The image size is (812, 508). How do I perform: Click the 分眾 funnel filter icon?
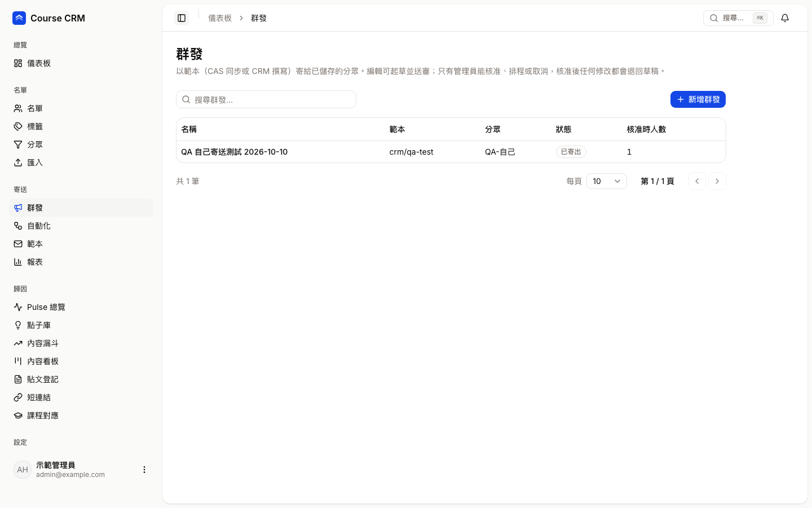[18, 144]
